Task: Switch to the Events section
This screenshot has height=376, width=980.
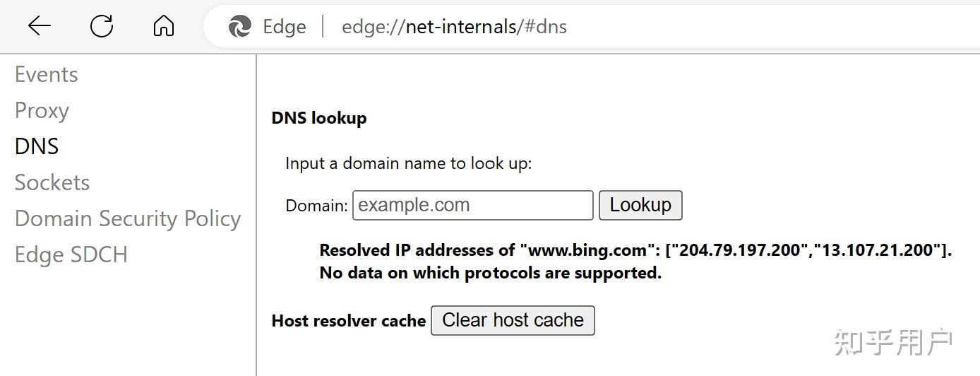Action: click(47, 74)
